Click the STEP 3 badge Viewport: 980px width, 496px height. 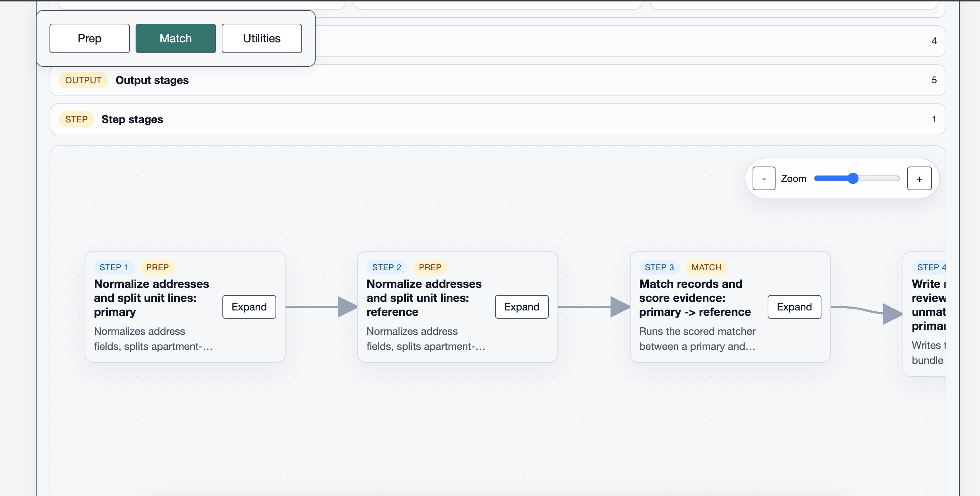coord(659,268)
